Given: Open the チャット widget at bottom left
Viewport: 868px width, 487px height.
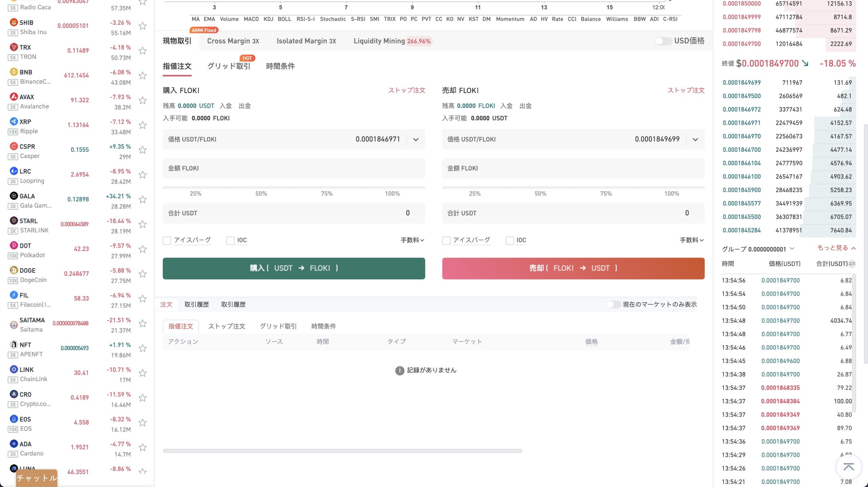Looking at the screenshot, I should [36, 478].
